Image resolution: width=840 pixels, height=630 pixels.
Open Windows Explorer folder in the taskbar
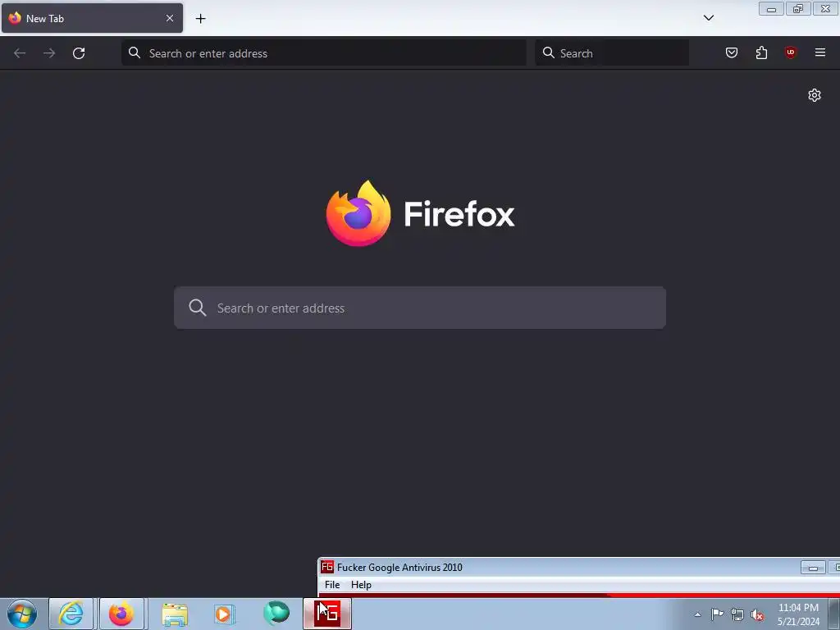[x=175, y=614]
